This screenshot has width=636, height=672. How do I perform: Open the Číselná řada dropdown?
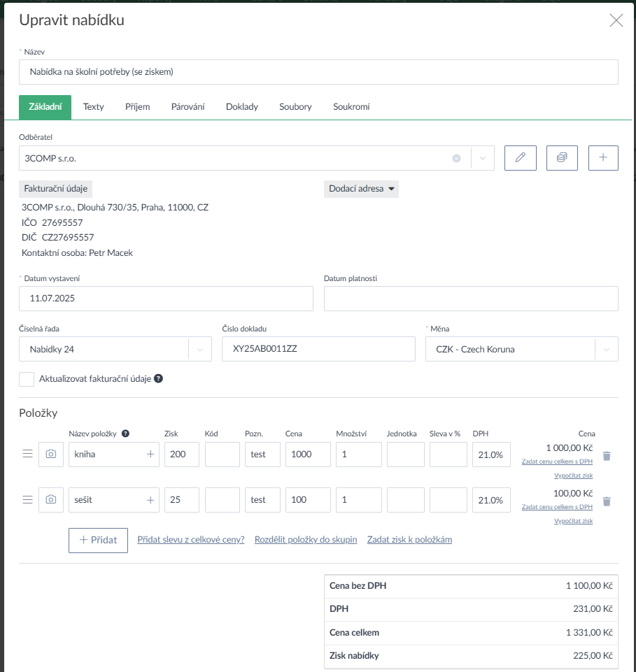(x=200, y=350)
